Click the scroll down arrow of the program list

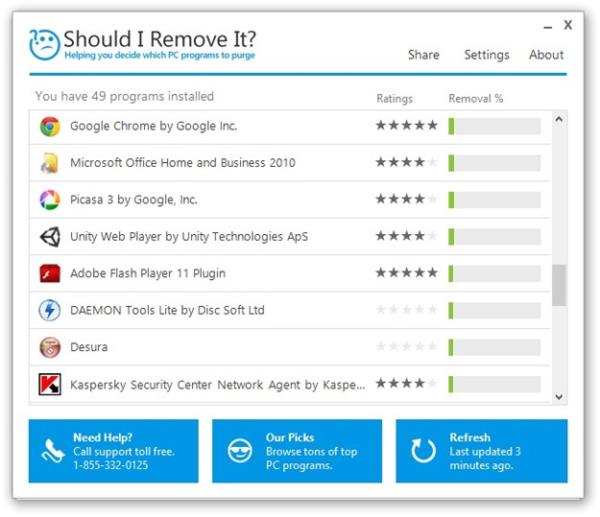tap(559, 396)
